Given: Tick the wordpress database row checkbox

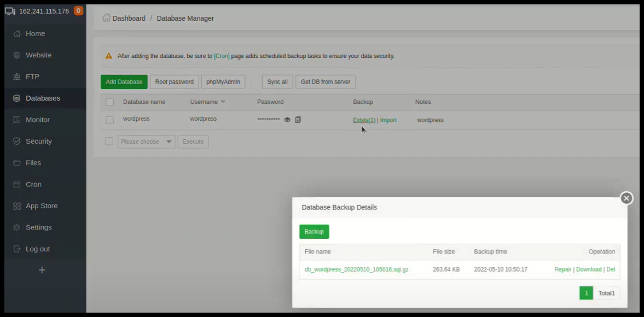Looking at the screenshot, I should click(110, 120).
